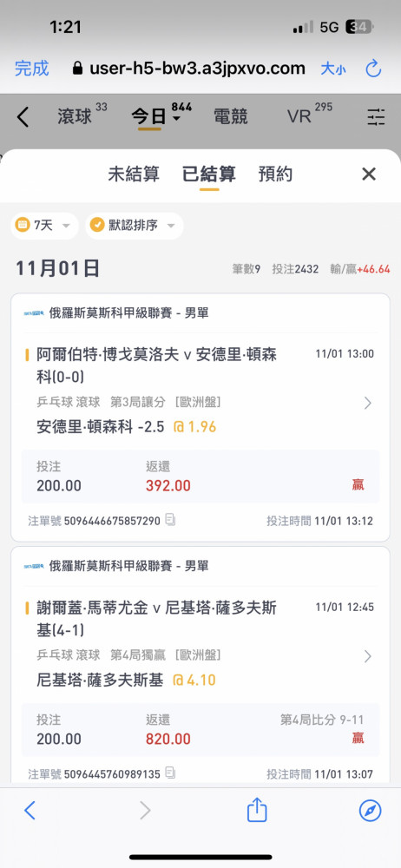Expand details for 阿爾伯特·博戈莫洛夫 match bet
This screenshot has width=401, height=868.
tap(368, 403)
